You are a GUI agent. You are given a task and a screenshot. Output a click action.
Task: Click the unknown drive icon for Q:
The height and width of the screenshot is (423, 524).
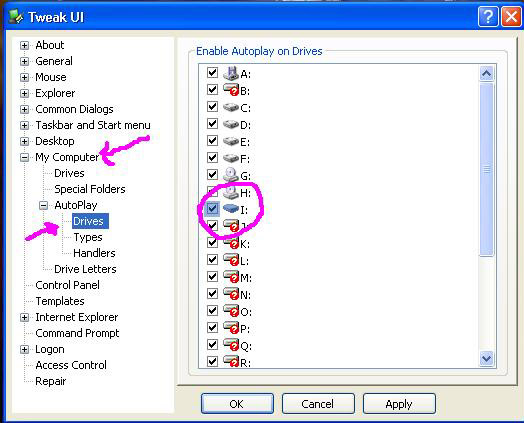pyautogui.click(x=231, y=345)
